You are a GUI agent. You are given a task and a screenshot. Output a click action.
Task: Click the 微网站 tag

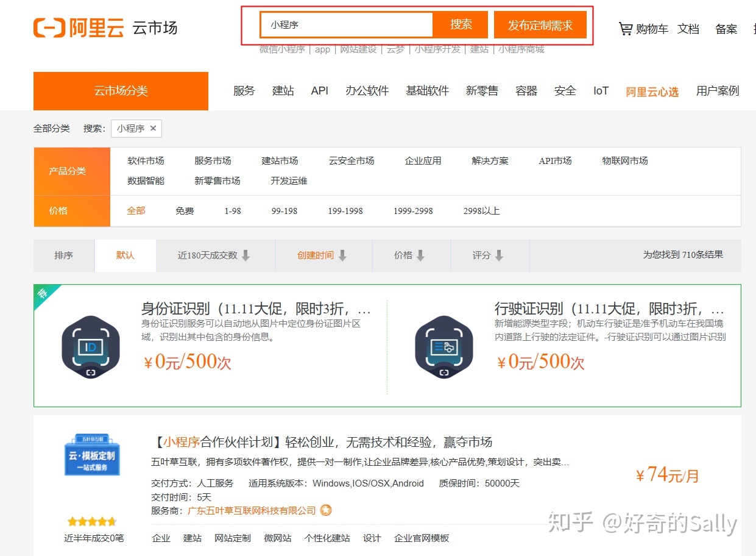277,538
